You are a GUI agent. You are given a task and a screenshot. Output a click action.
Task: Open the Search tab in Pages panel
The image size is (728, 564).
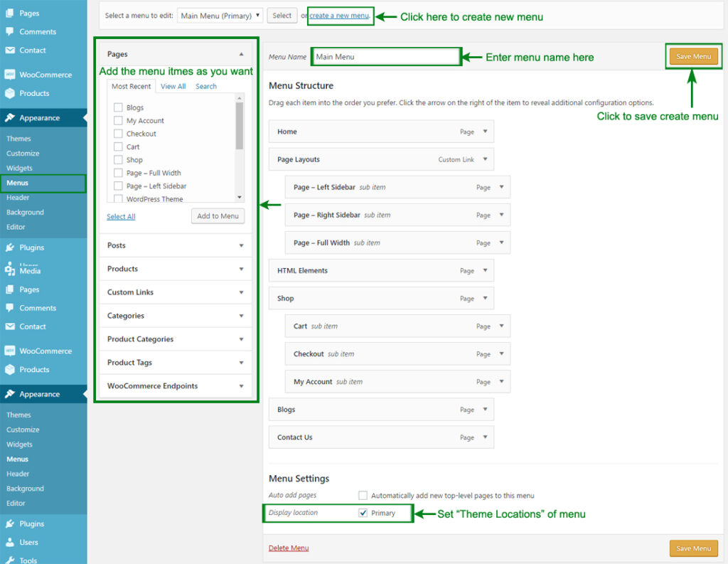click(206, 86)
